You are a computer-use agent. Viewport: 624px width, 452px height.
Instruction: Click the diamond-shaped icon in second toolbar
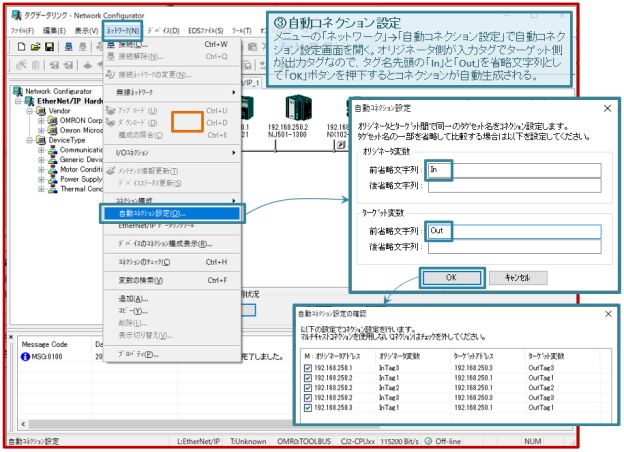pos(88,65)
